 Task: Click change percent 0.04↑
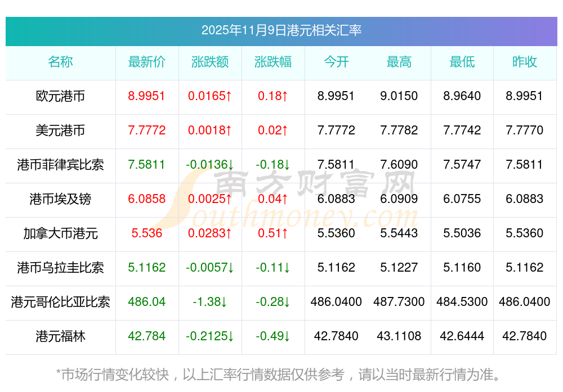pyautogui.click(x=273, y=199)
